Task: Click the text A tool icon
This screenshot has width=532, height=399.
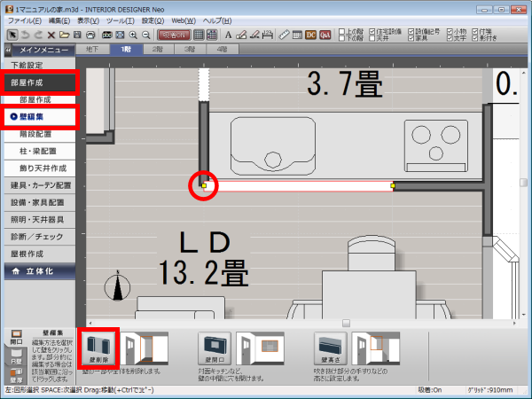Action: (x=228, y=35)
